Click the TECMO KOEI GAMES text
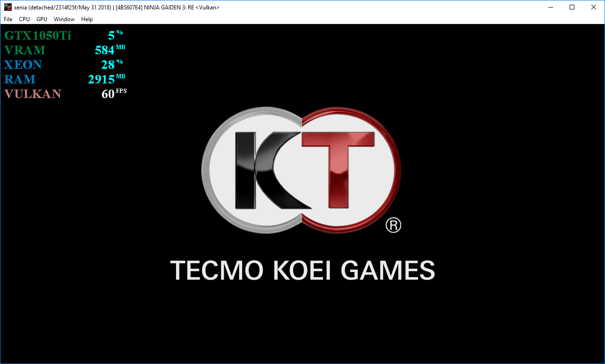This screenshot has height=364, width=605. (302, 270)
